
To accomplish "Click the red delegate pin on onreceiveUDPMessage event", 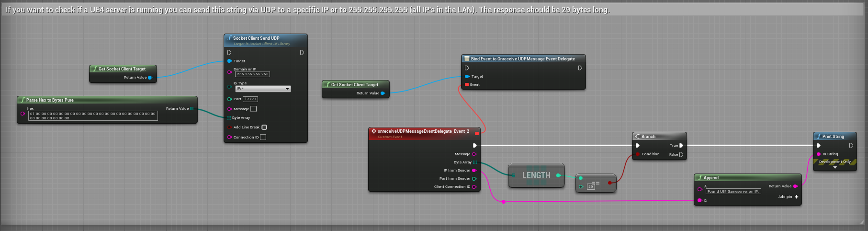I will pos(476,133).
